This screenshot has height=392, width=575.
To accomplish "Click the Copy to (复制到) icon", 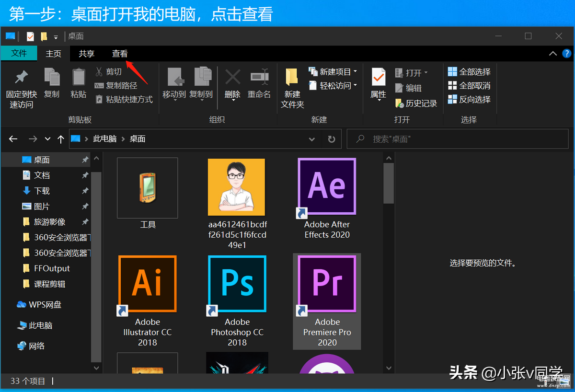I will [x=202, y=77].
